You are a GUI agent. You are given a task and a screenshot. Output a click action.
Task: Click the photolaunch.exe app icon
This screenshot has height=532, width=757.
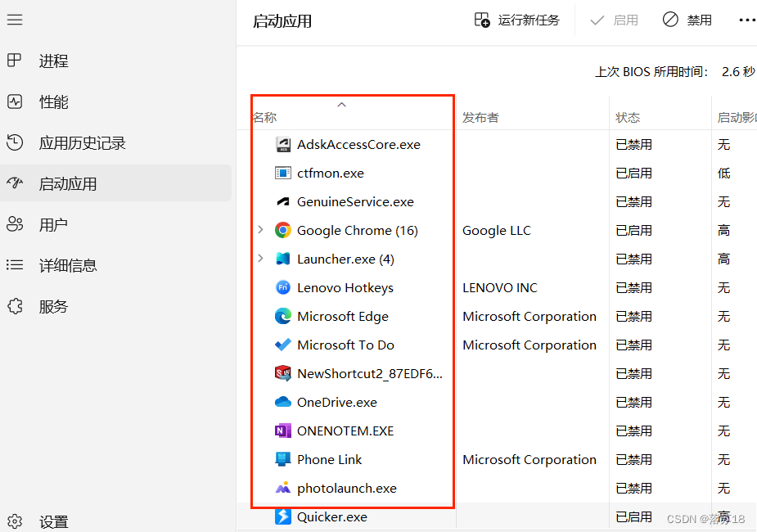(x=283, y=488)
